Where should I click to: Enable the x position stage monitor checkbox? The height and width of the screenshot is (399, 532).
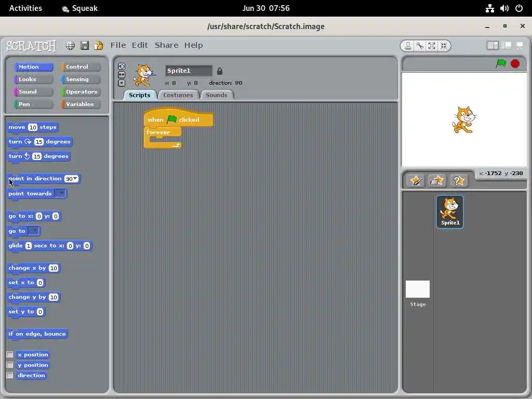tap(10, 354)
